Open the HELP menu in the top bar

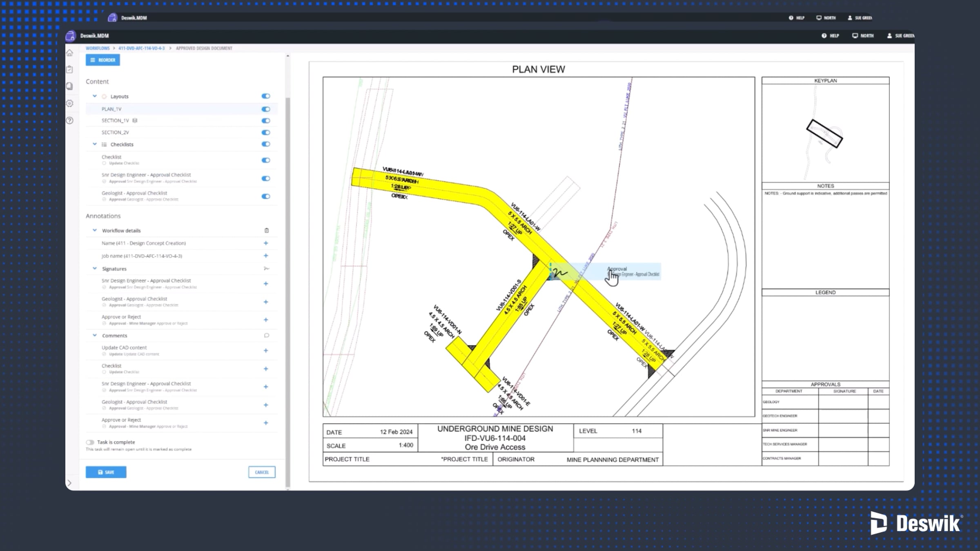coord(830,36)
